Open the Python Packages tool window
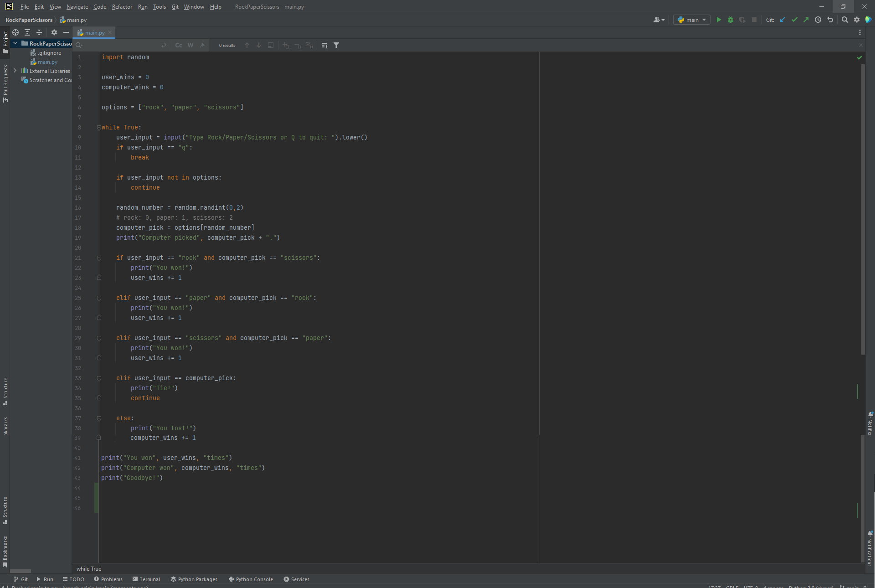The image size is (875, 588). (194, 579)
